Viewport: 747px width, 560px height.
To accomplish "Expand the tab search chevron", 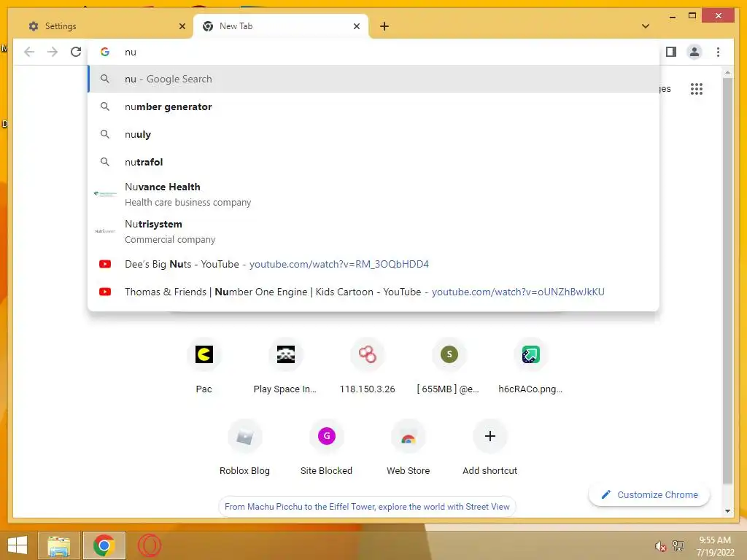I will [x=645, y=26].
